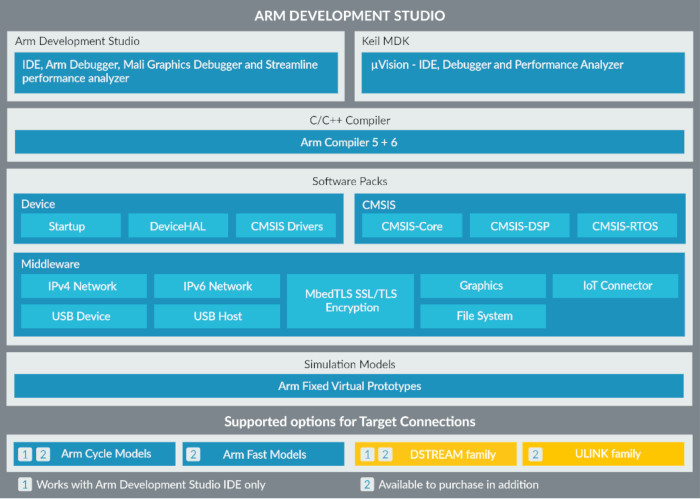Select the DeviceHAL block
Viewport: 700px width, 499px height.
(x=178, y=226)
